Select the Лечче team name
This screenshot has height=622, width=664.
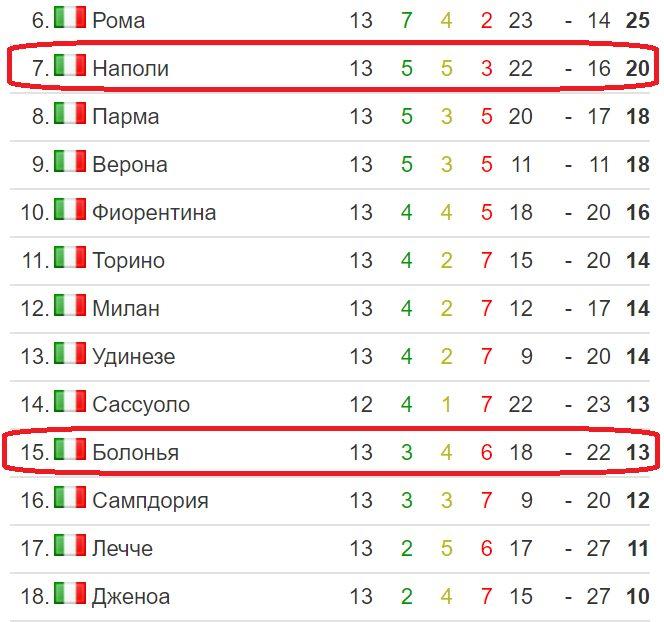(122, 548)
